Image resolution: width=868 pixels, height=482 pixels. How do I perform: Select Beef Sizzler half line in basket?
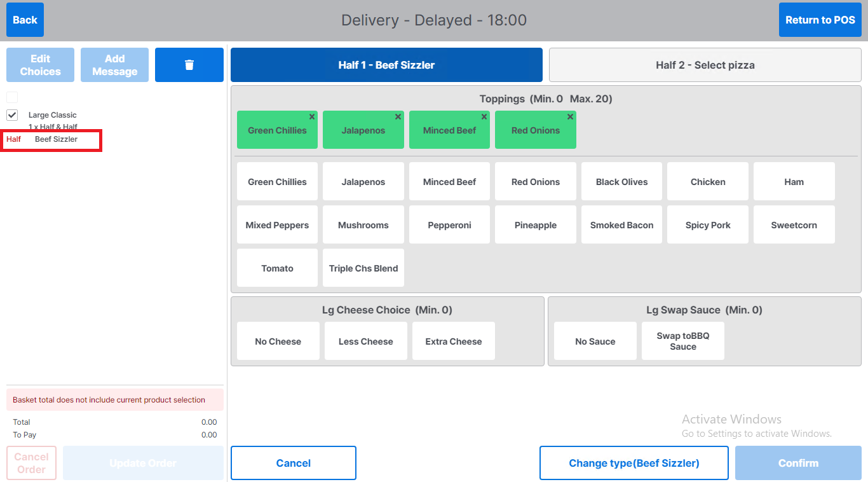click(x=56, y=139)
